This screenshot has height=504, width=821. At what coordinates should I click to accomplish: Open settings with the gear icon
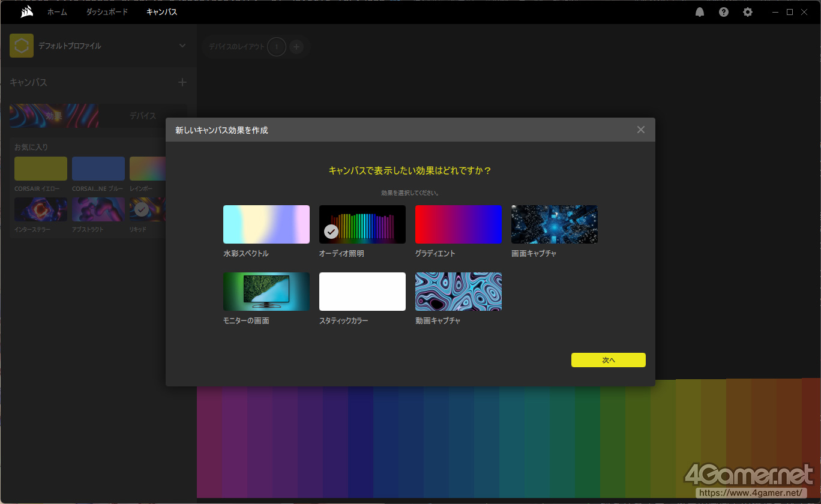point(747,12)
